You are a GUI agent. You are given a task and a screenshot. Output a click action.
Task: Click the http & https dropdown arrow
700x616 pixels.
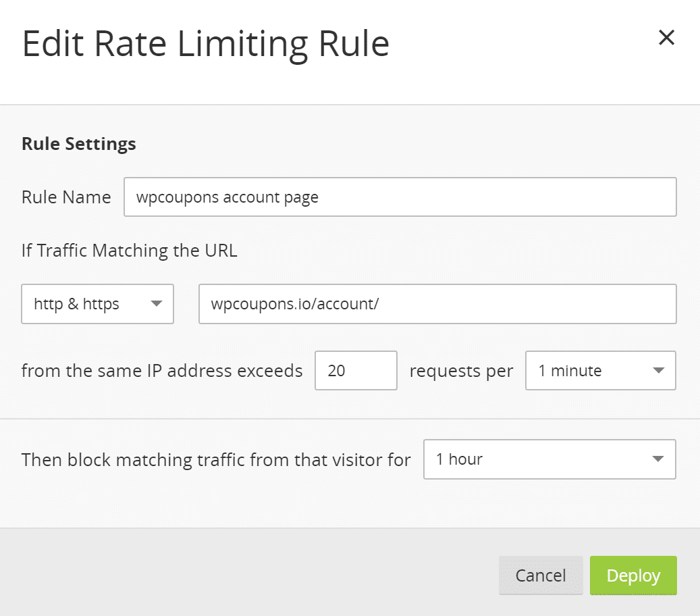coord(157,304)
